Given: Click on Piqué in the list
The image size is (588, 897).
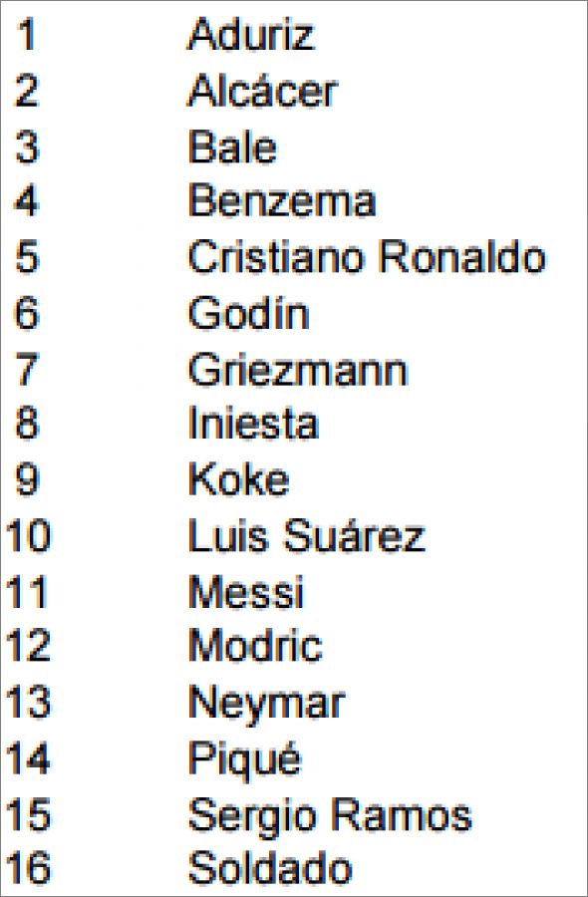Looking at the screenshot, I should [244, 759].
